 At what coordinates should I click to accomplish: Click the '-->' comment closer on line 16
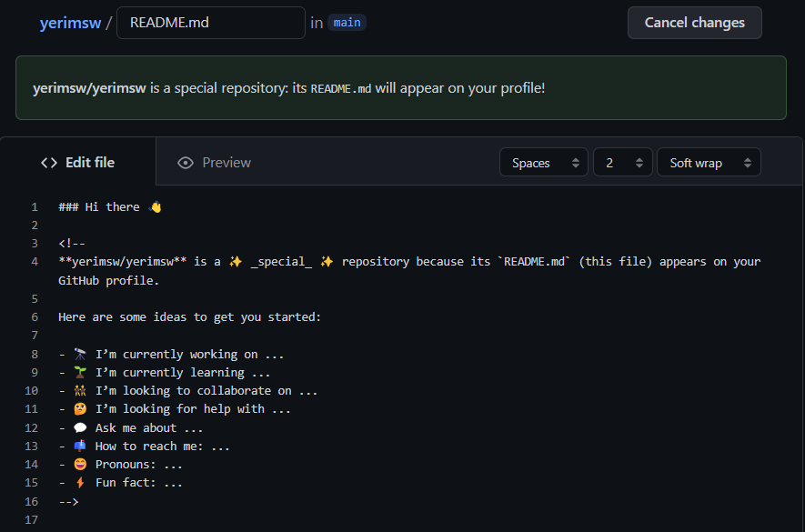tap(69, 501)
